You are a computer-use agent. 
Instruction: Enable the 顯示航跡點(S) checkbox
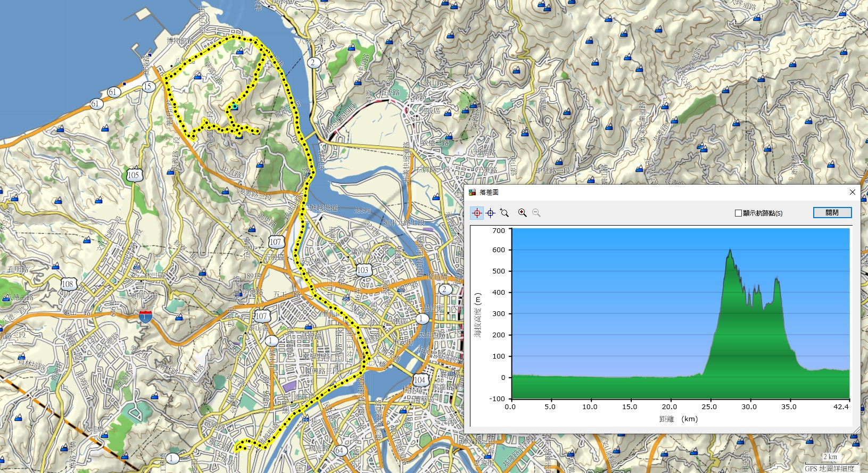[x=738, y=213]
